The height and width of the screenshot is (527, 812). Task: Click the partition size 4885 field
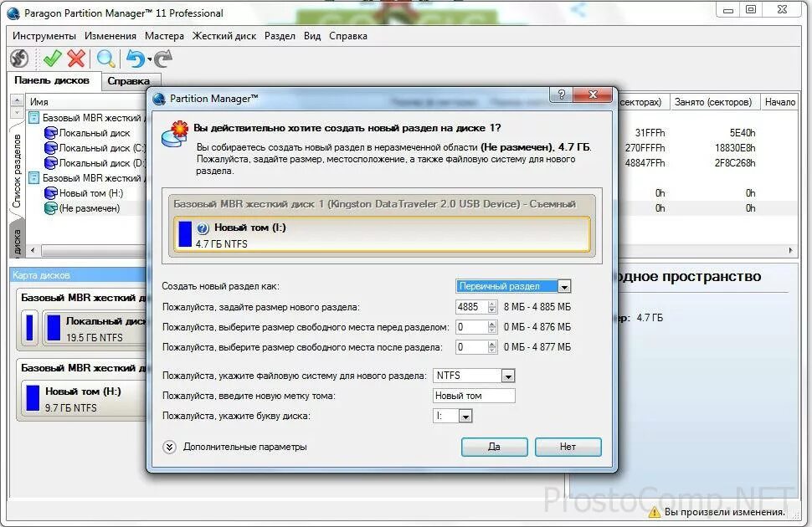pyautogui.click(x=470, y=307)
